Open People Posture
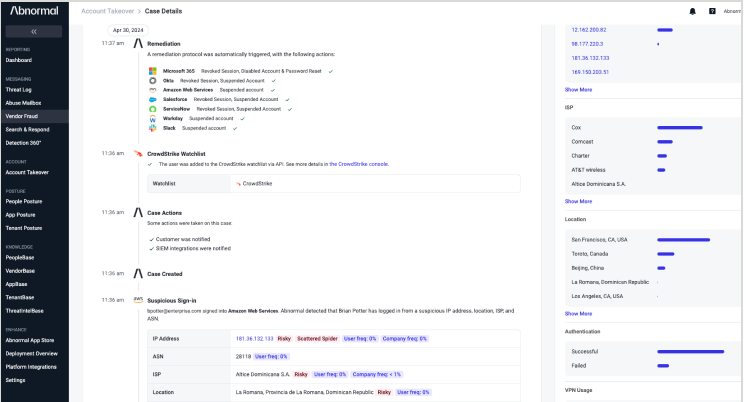The width and height of the screenshot is (746, 402). tap(24, 201)
